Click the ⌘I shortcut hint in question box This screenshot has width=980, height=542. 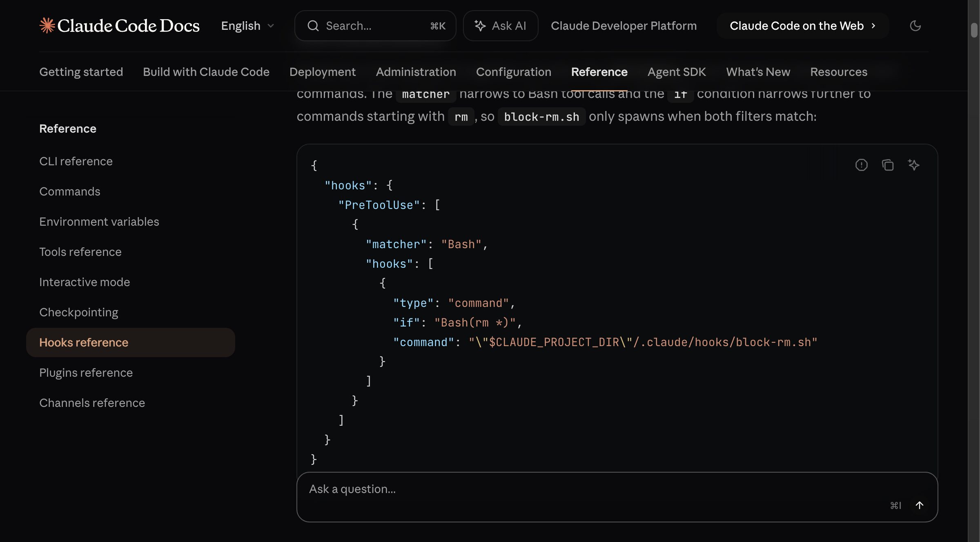tap(895, 505)
